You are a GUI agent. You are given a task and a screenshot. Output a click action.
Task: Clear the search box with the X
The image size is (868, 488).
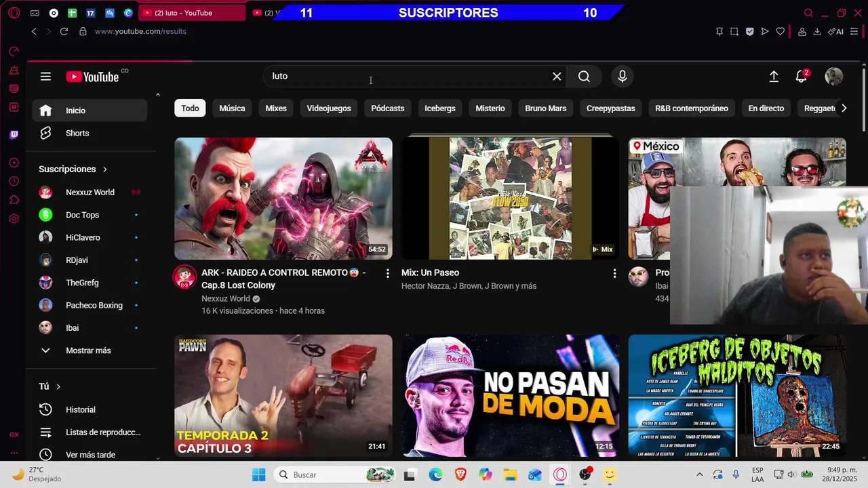point(557,77)
